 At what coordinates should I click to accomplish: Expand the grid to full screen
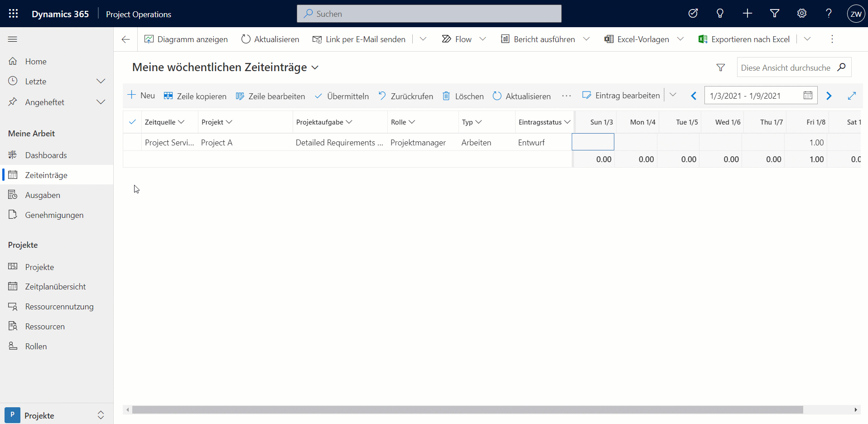point(852,96)
